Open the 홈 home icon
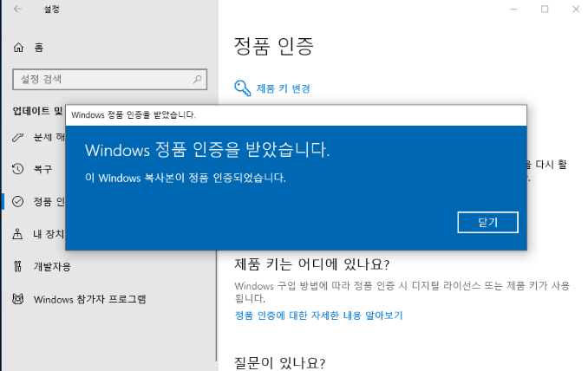 (18, 48)
